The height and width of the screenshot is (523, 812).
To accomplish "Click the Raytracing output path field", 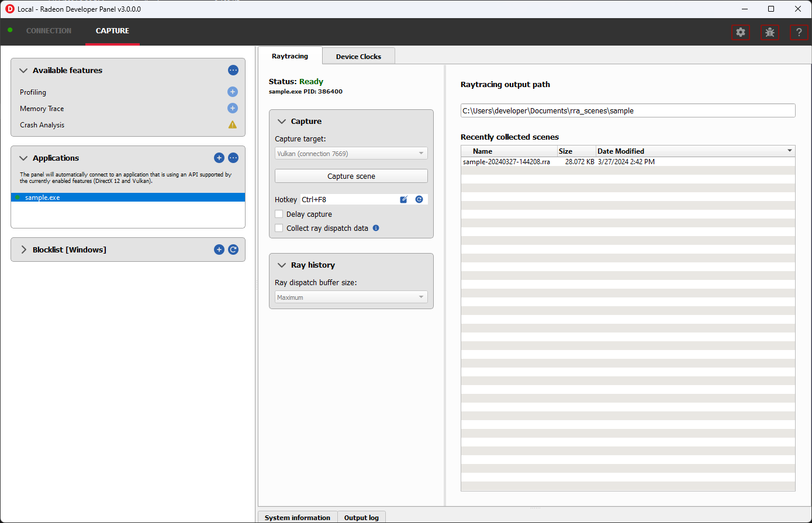I will click(x=627, y=110).
